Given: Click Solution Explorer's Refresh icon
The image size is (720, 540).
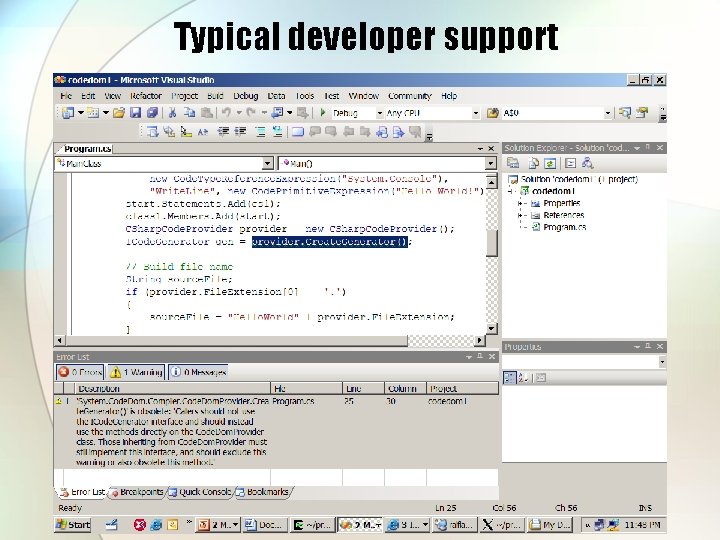Looking at the screenshot, I should [550, 163].
